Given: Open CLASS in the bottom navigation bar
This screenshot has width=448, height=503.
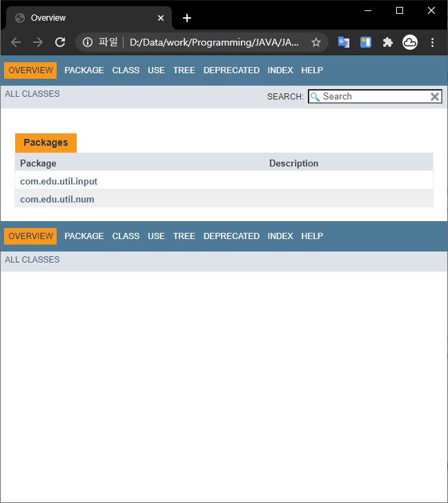Looking at the screenshot, I should coord(126,236).
